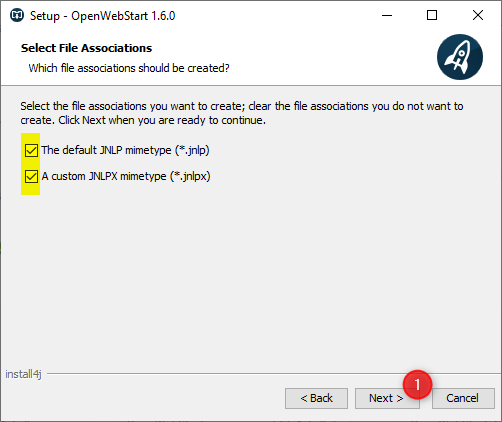Click 'A custom JNLPX mimetype (*.jnlpx)' label
Viewport: 502px width, 422px height.
point(126,176)
